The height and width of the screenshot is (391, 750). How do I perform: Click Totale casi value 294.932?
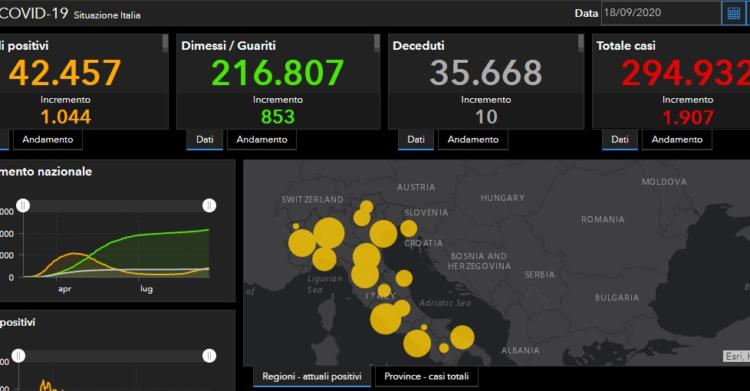click(x=686, y=73)
